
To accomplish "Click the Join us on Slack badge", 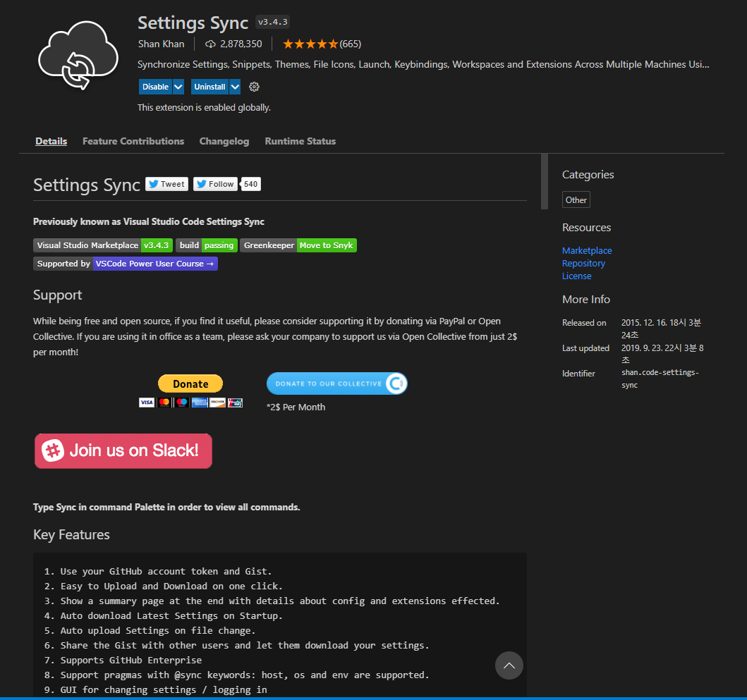I will coord(123,451).
